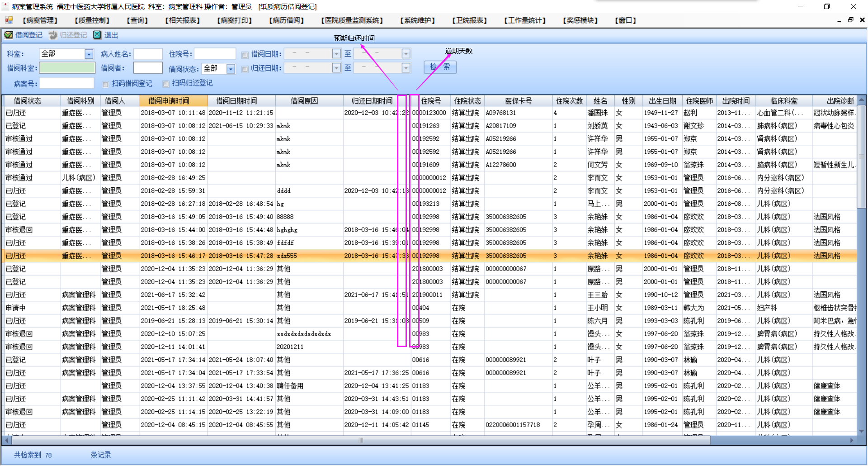This screenshot has height=466, width=868.
Task: Sort by the 借阅申请时间 column header
Action: click(174, 101)
